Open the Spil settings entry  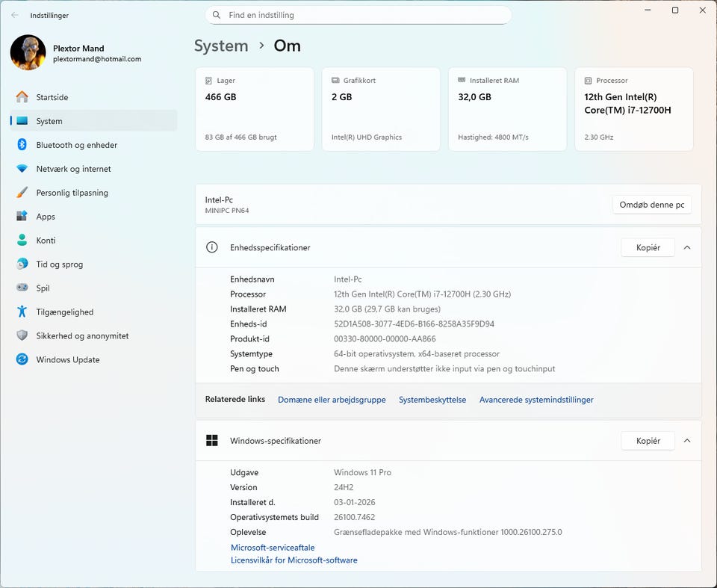coord(93,288)
